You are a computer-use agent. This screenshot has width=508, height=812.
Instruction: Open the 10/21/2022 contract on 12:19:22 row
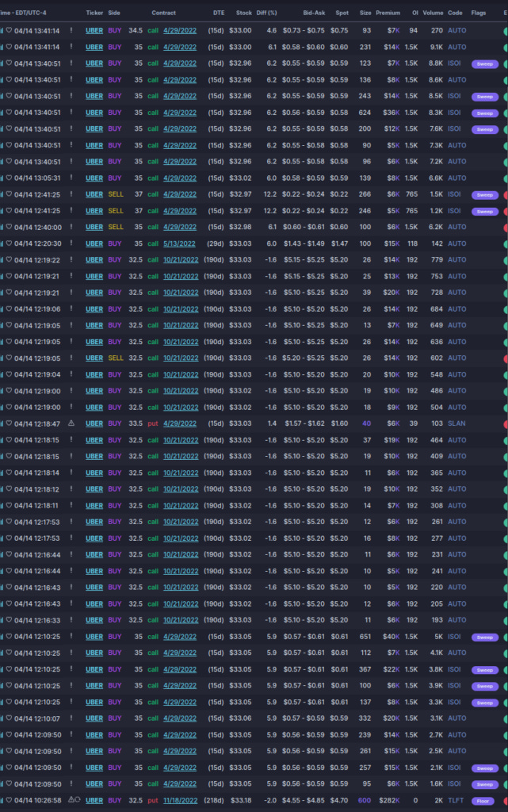coord(181,259)
